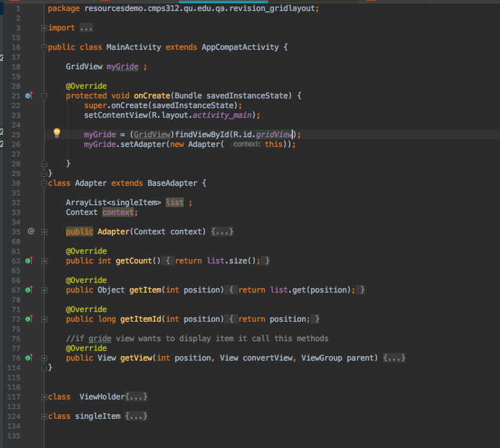Click ArrayList<singleItem> type on line 32
The height and width of the screenshot is (448, 500).
pyautogui.click(x=114, y=203)
